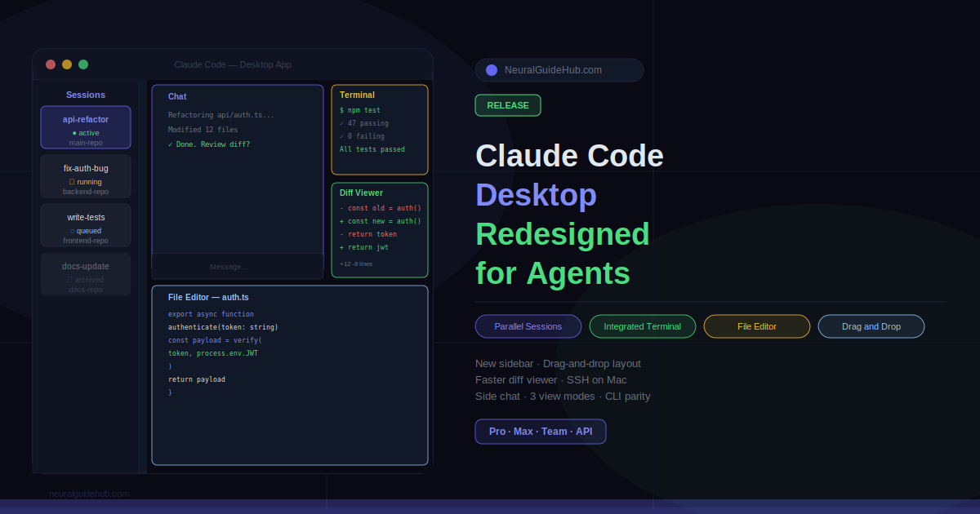
Task: Click the File Editor pill
Action: [x=757, y=326]
